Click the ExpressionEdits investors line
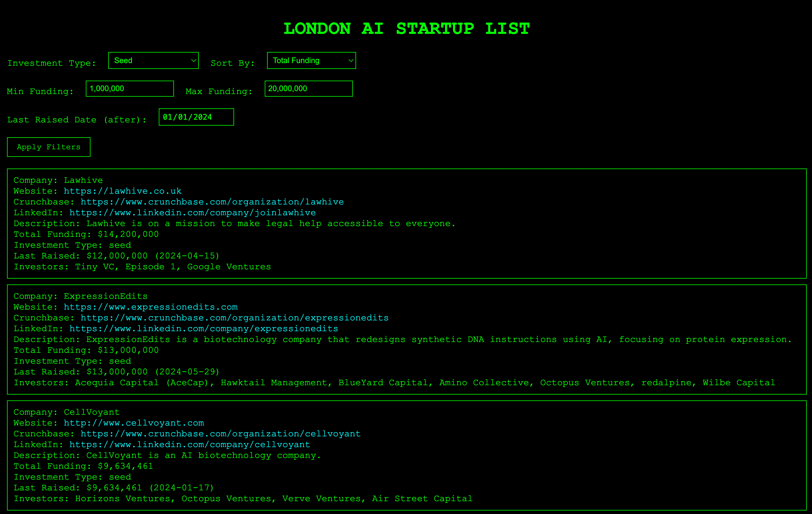This screenshot has width=812, height=514. coord(394,383)
